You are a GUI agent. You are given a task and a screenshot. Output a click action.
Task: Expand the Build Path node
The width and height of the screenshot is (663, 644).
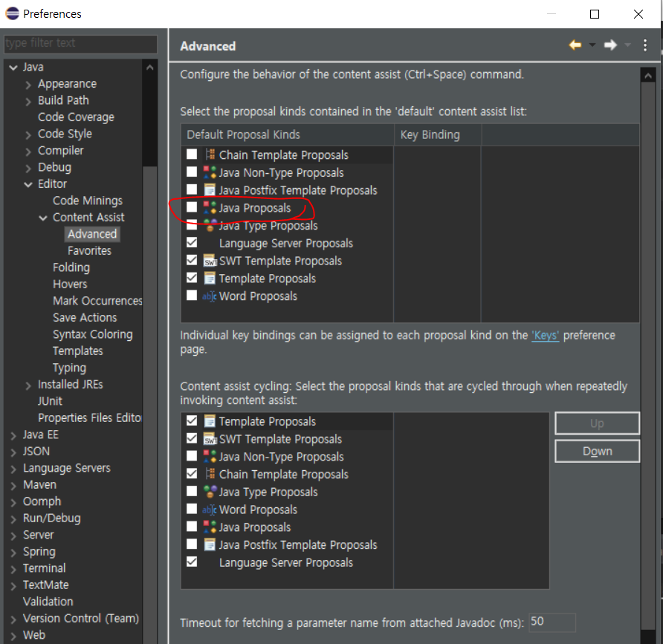coord(28,102)
